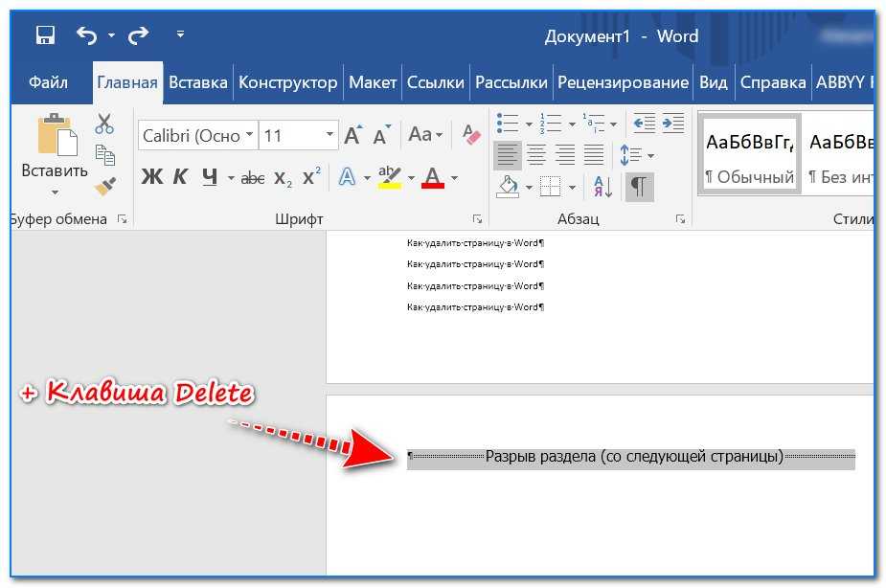886x588 pixels.
Task: Open the Справка tab
Action: (x=772, y=82)
